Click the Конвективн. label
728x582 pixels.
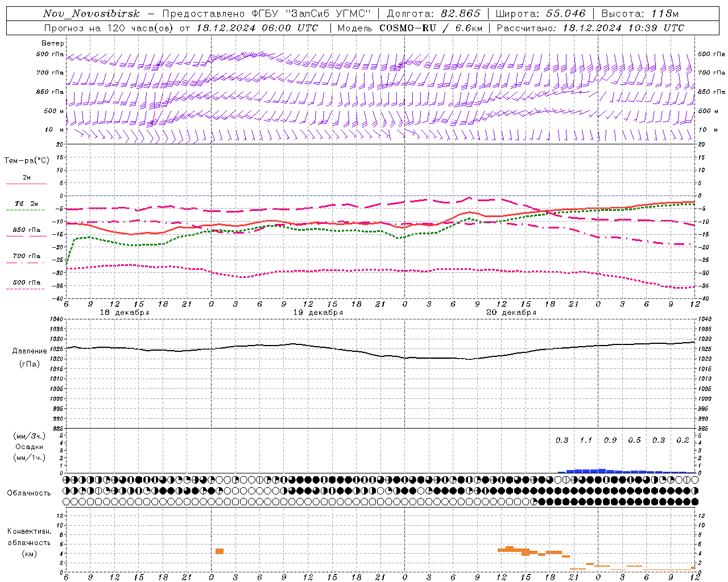30,531
